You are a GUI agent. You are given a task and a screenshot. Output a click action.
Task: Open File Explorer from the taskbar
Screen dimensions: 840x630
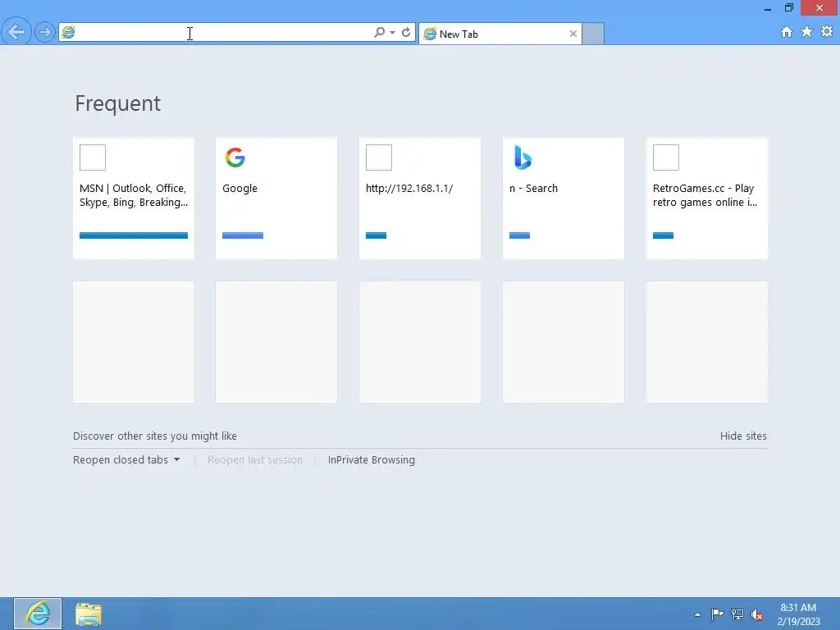pyautogui.click(x=89, y=614)
